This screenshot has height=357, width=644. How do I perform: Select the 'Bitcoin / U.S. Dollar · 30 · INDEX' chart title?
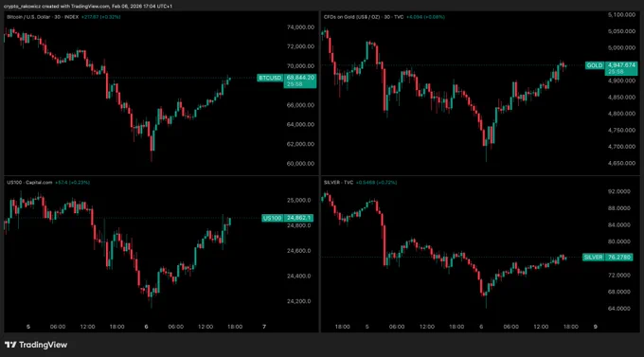43,17
